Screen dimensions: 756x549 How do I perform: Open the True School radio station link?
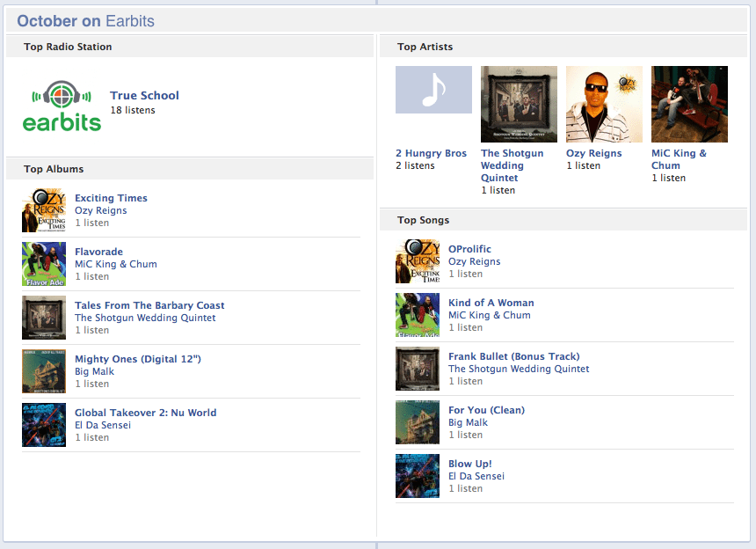tap(144, 96)
